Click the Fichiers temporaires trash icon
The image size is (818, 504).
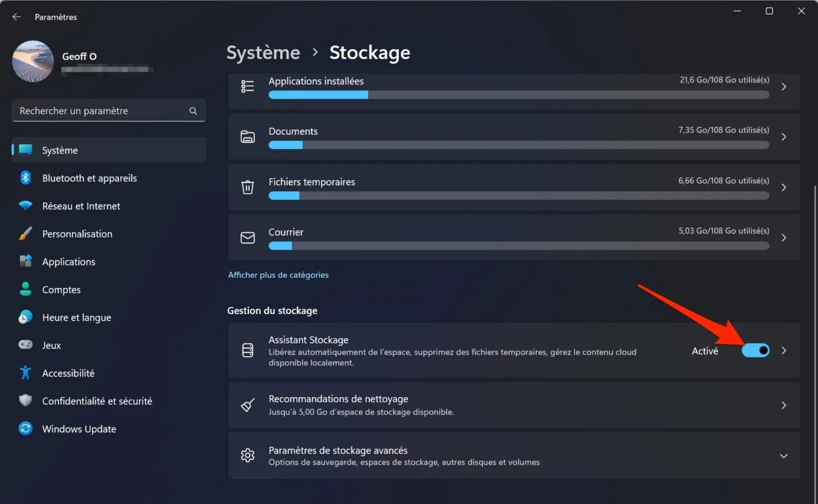(x=248, y=187)
